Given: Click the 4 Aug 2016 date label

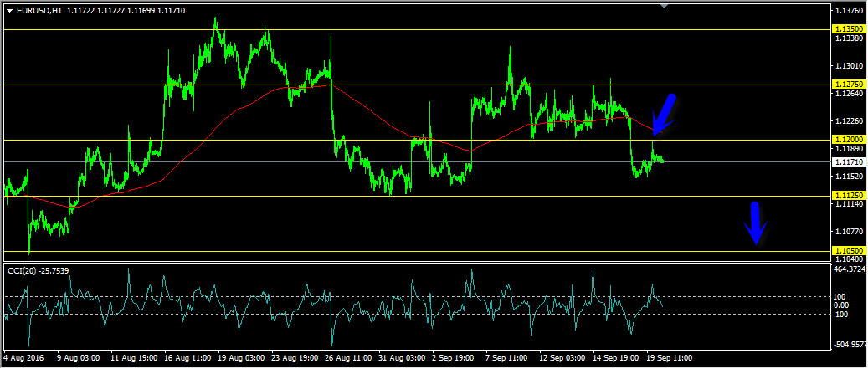Looking at the screenshot, I should pos(24,358).
